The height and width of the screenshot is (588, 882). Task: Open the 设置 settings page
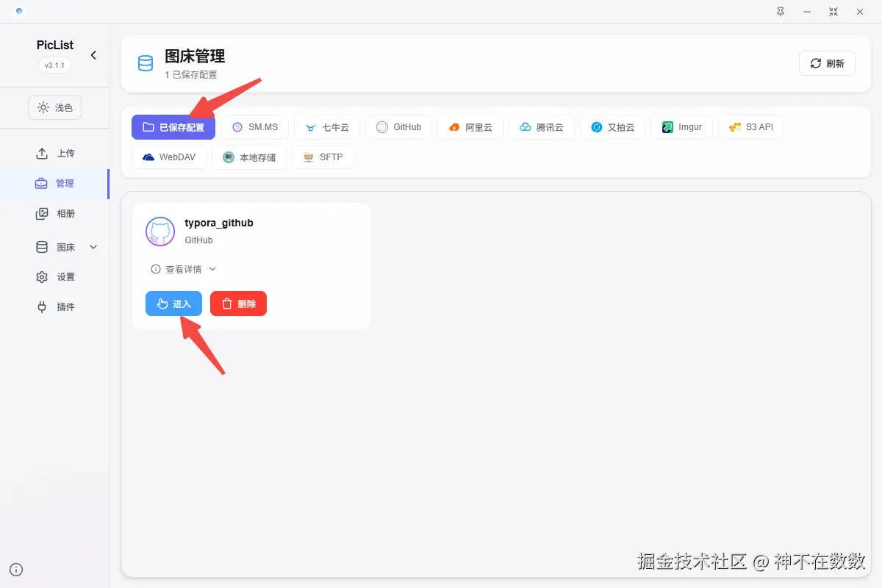pyautogui.click(x=54, y=277)
